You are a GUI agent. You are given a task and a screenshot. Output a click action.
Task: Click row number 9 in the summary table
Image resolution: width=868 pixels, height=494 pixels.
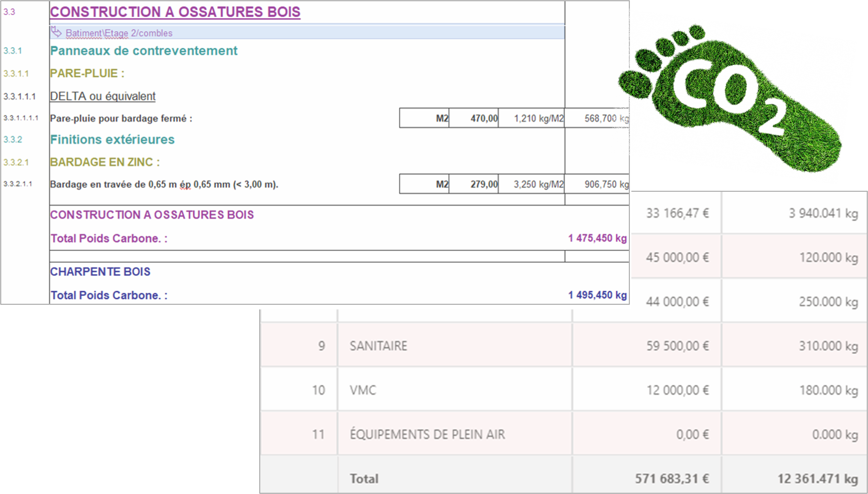(322, 346)
